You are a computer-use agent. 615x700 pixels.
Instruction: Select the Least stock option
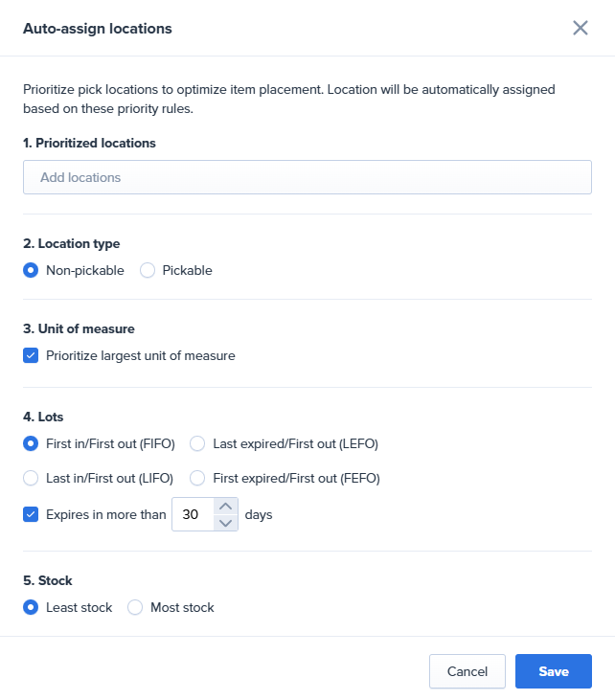coord(31,607)
